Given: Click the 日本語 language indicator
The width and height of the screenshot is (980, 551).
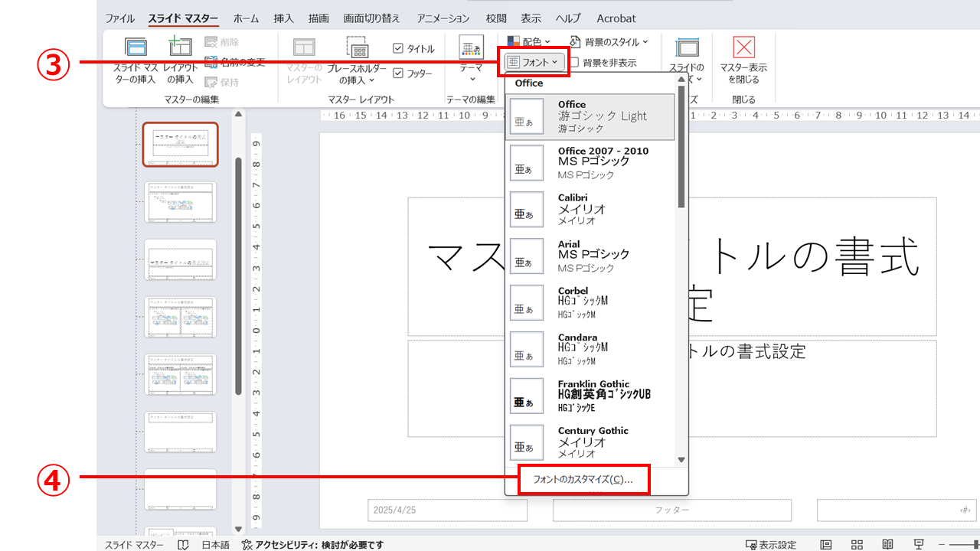Looking at the screenshot, I should 215,545.
